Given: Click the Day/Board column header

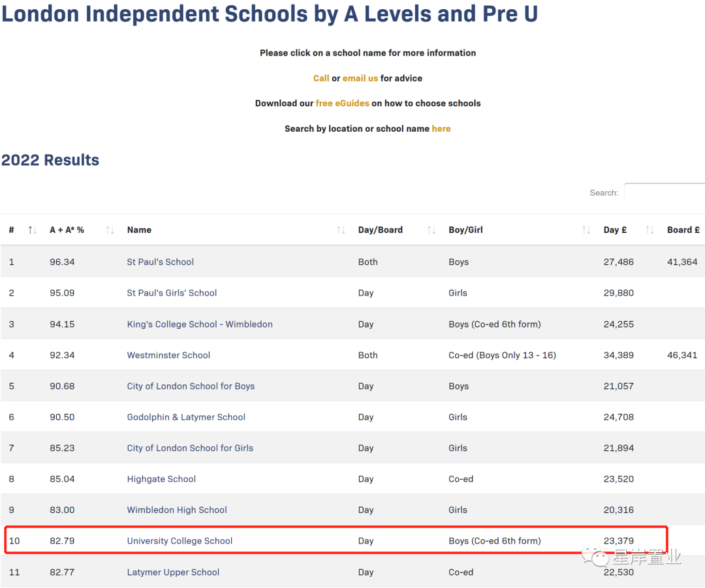Looking at the screenshot, I should tap(381, 230).
